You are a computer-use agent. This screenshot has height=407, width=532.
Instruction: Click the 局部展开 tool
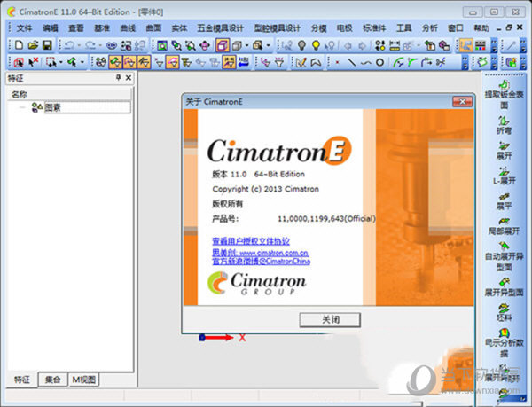pyautogui.click(x=504, y=226)
